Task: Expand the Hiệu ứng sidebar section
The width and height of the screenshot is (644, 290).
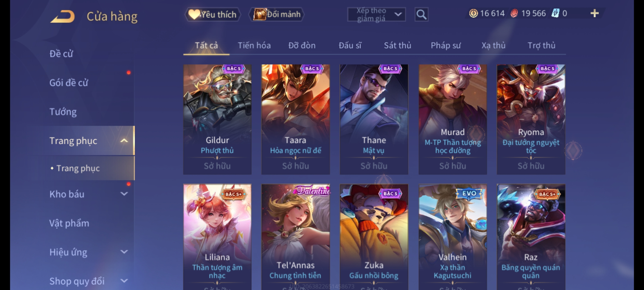Action: coord(124,252)
